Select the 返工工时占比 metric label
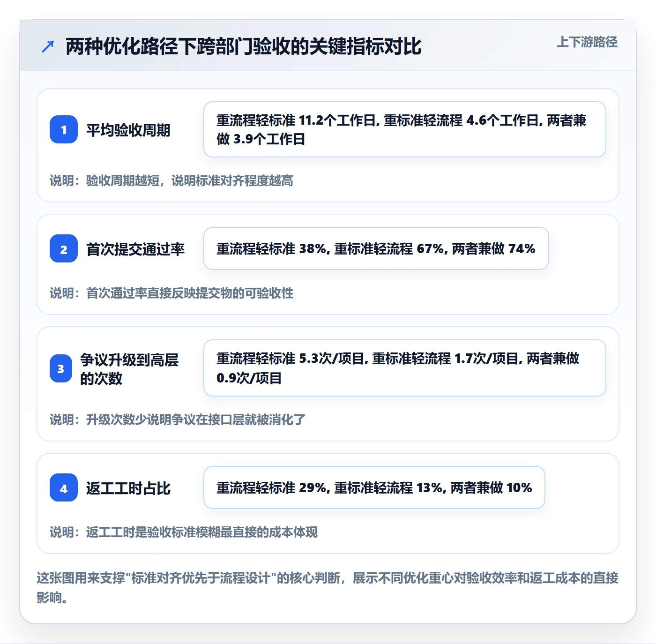This screenshot has height=644, width=656. (128, 488)
